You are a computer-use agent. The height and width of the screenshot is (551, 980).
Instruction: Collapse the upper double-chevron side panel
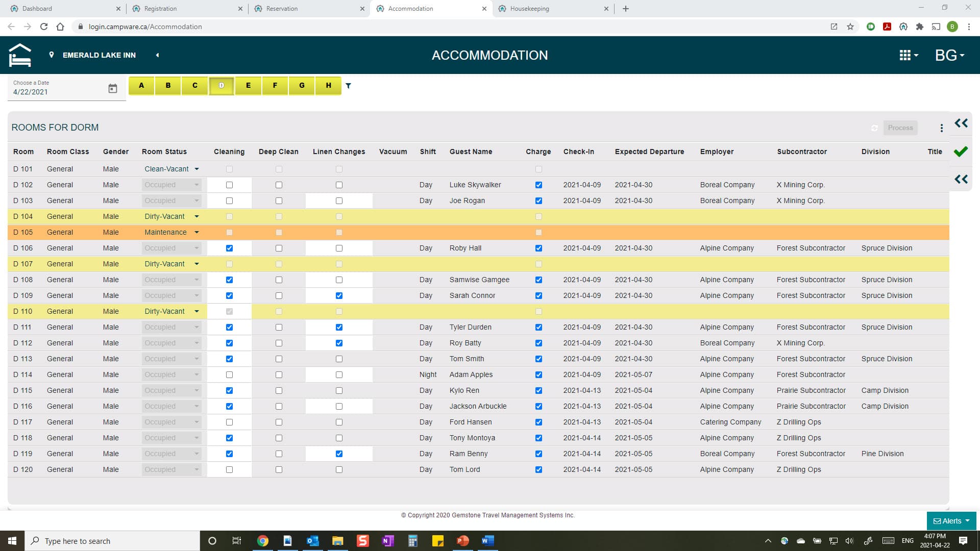click(961, 123)
